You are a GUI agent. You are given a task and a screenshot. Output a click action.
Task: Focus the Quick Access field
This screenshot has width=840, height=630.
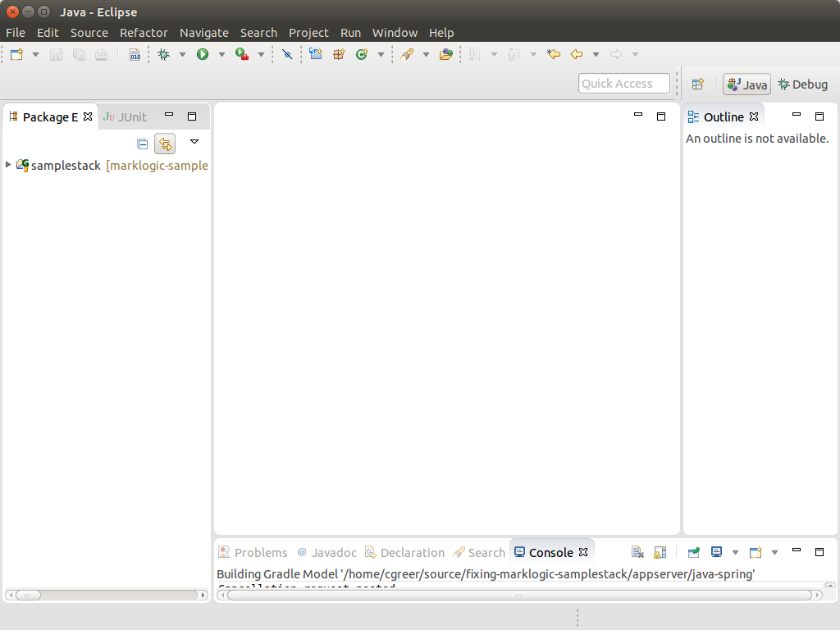(x=624, y=84)
